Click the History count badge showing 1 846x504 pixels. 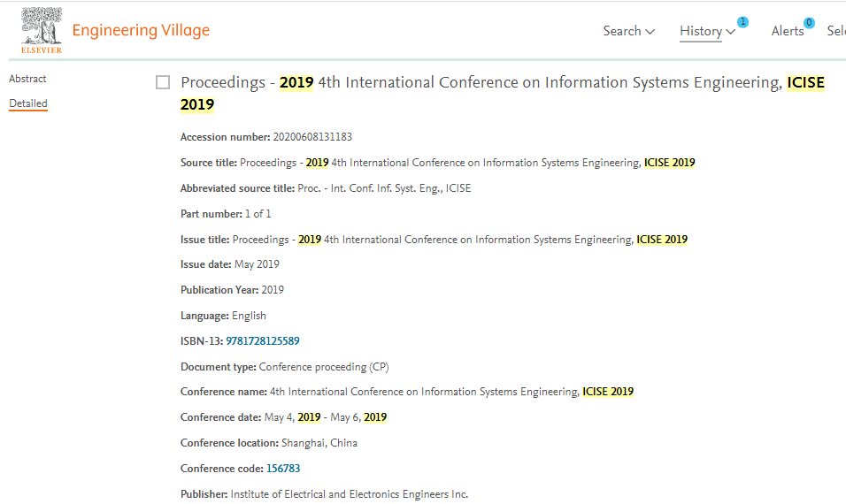coord(743,22)
